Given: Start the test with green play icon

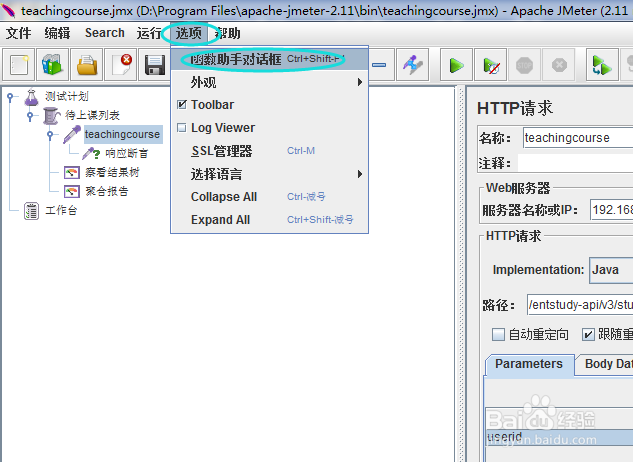Looking at the screenshot, I should click(x=456, y=65).
